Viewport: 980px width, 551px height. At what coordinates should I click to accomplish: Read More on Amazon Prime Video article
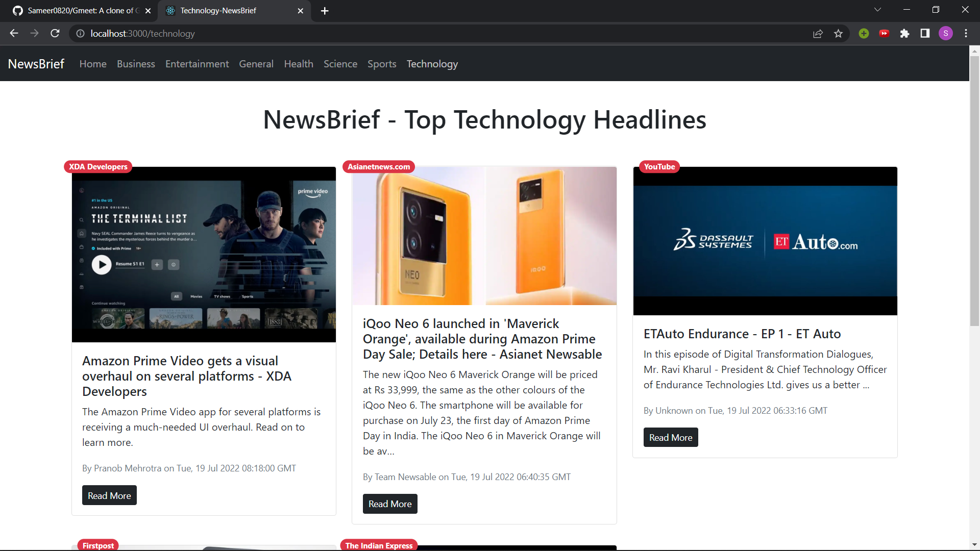pos(109,495)
